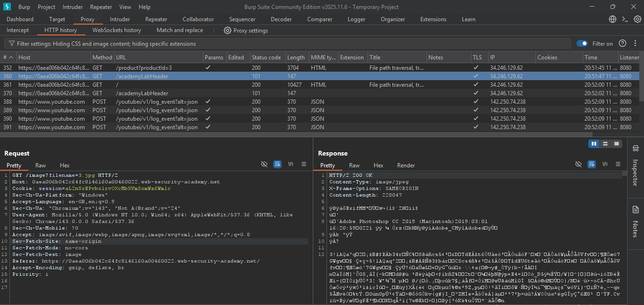Switch to the Target tab
The image size is (644, 305).
coord(57,19)
